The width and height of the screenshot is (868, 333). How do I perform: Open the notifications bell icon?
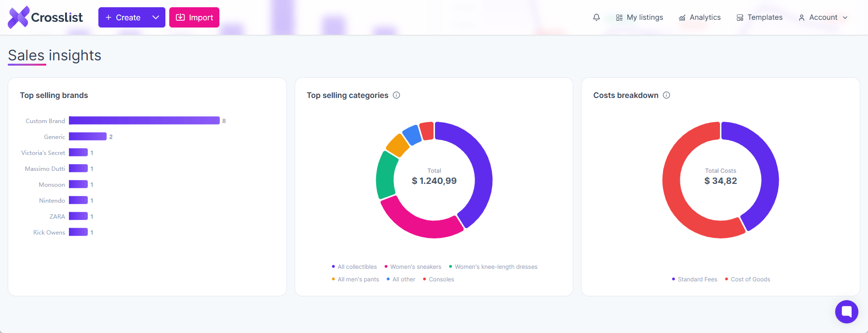tap(597, 17)
